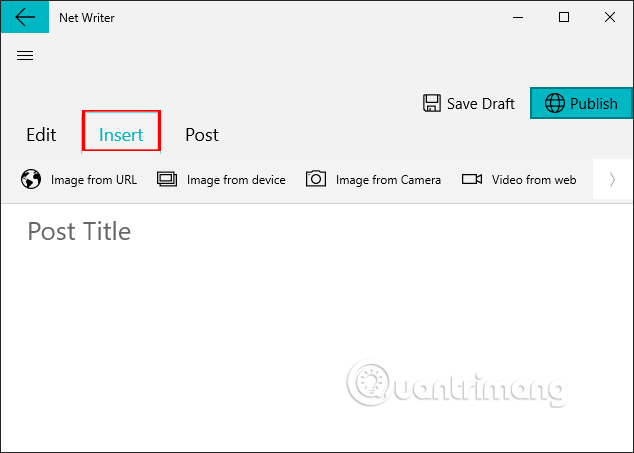Minimize the Net Writer window

tap(518, 17)
